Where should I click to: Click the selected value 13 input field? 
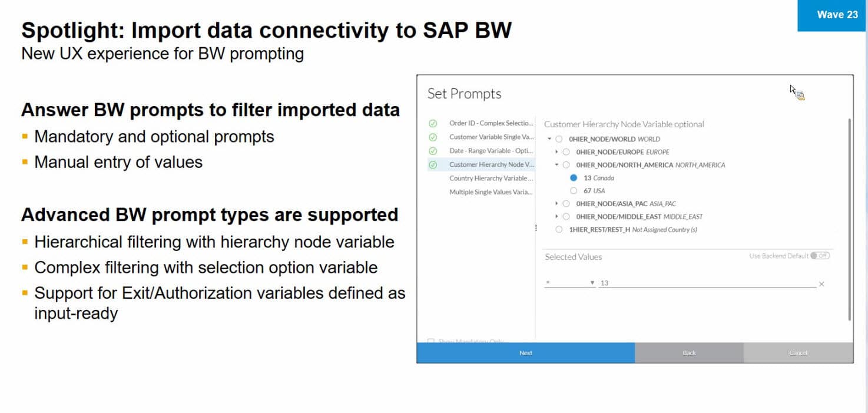(707, 283)
